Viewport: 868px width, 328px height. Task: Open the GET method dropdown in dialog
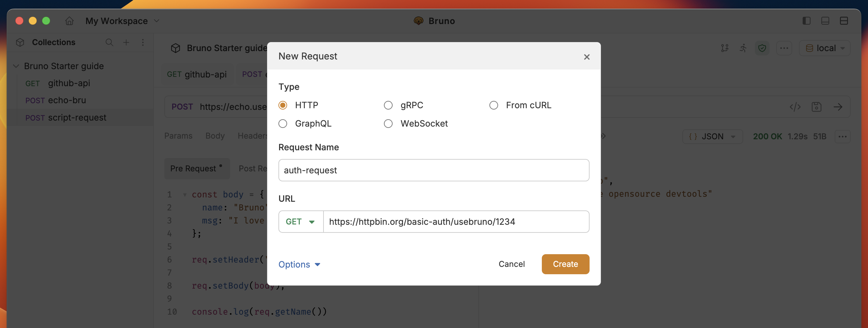click(300, 222)
